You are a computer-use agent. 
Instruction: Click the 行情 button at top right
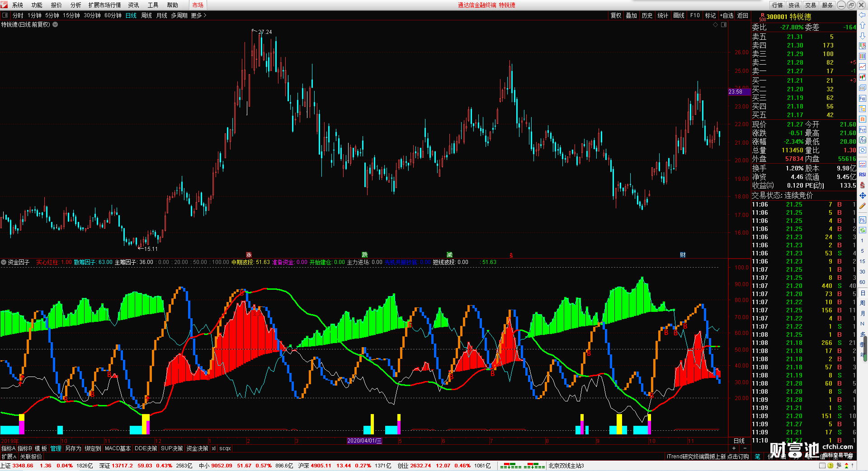[x=778, y=5]
